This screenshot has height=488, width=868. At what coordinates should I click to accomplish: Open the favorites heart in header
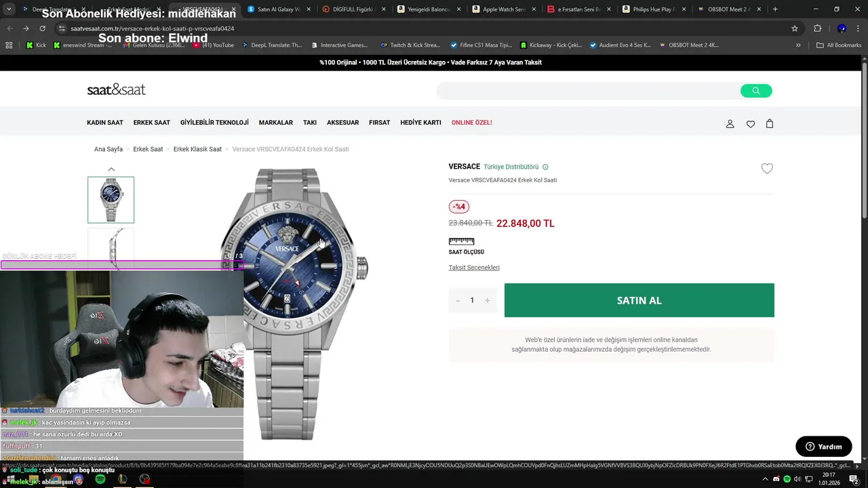(751, 124)
